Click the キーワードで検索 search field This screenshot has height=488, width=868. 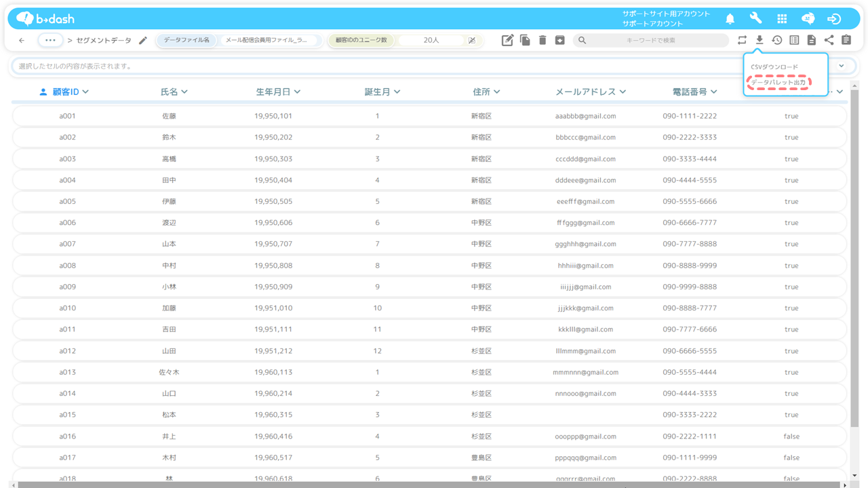click(x=651, y=41)
